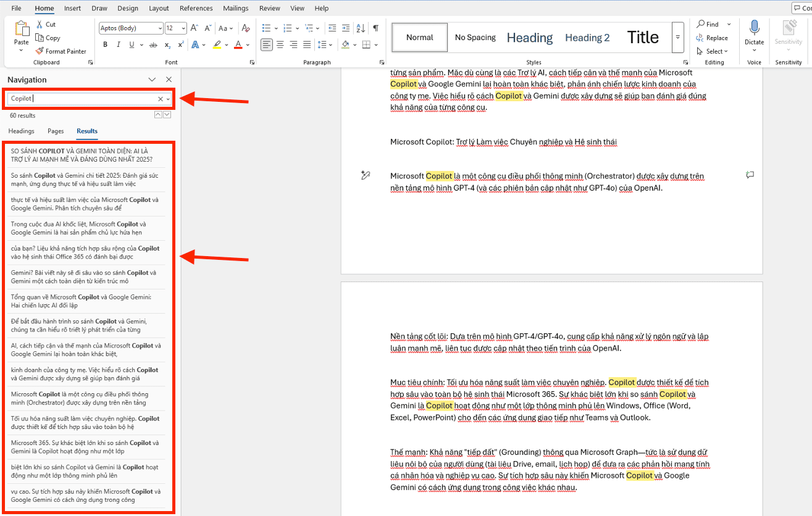Open the Sort dialog from Paragraph group
This screenshot has height=516, width=812.
pyautogui.click(x=361, y=28)
